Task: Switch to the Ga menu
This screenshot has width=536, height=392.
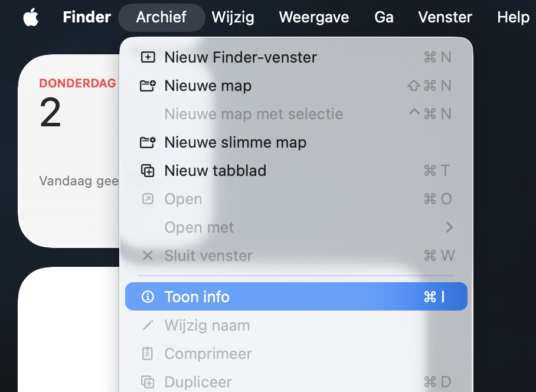Action: click(x=383, y=17)
